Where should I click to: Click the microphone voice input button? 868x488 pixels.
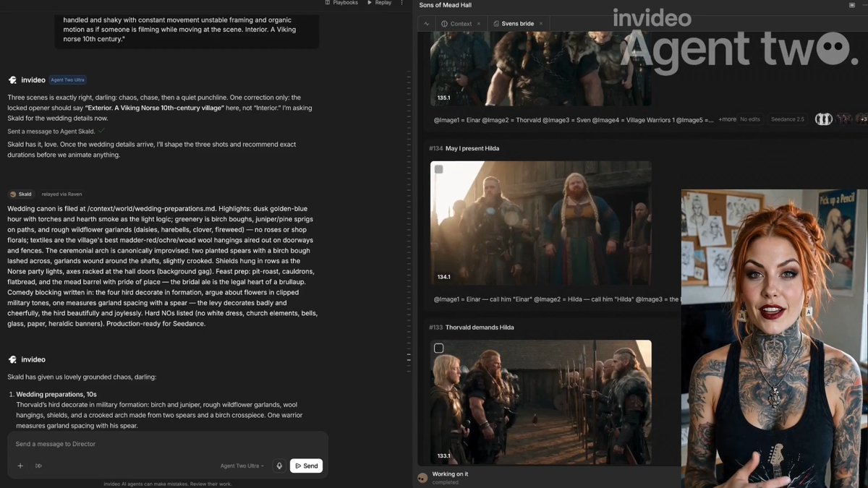279,466
